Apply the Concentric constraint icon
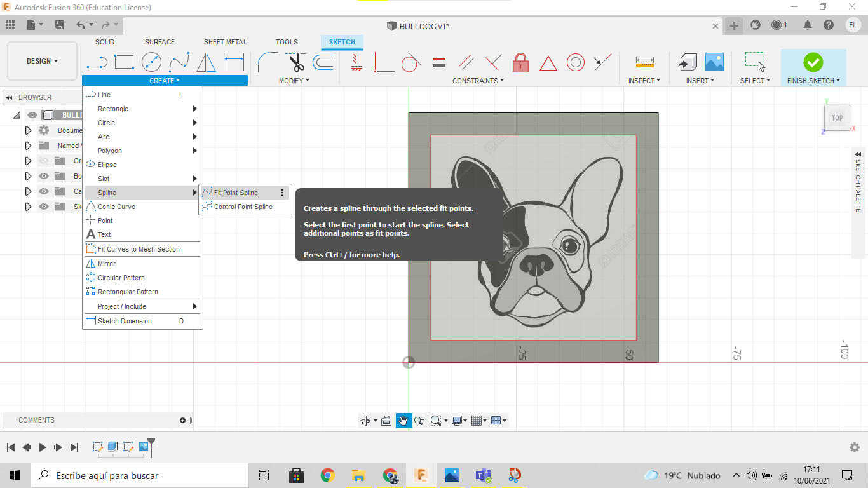 click(576, 62)
